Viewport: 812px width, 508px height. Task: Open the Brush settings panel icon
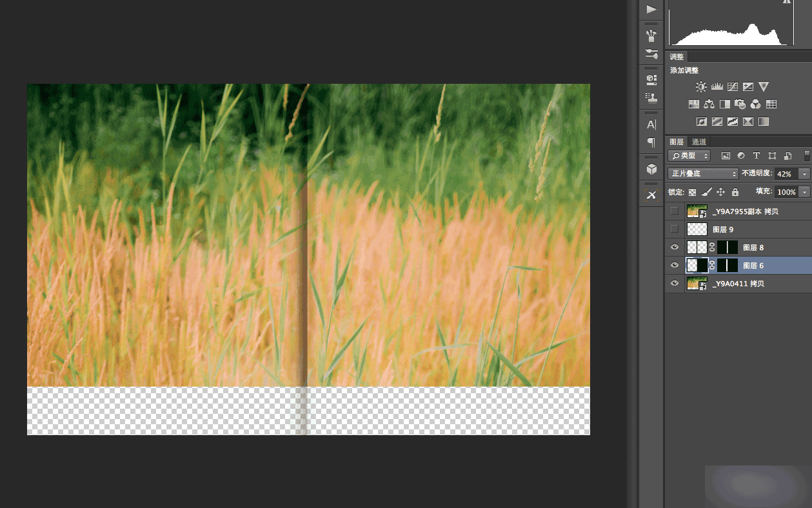(651, 54)
